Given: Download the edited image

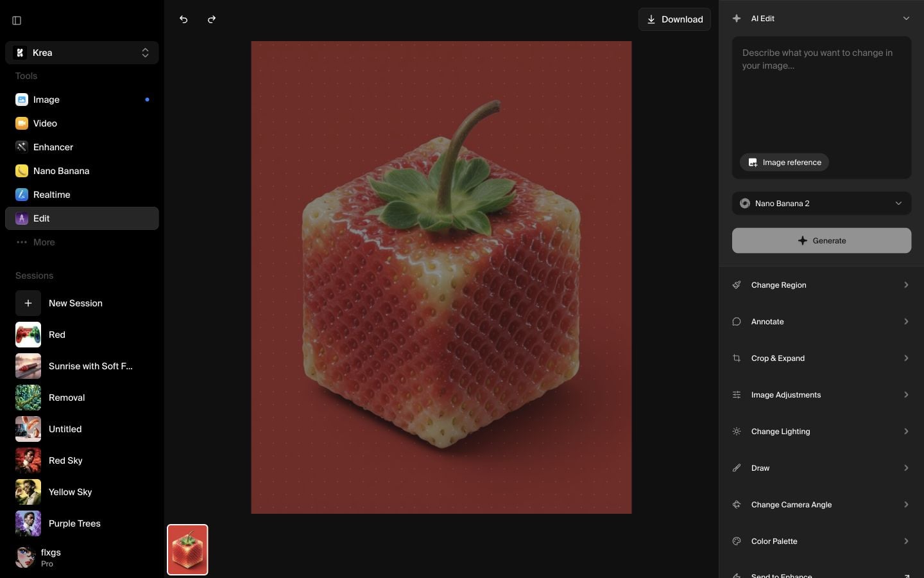Looking at the screenshot, I should point(674,19).
